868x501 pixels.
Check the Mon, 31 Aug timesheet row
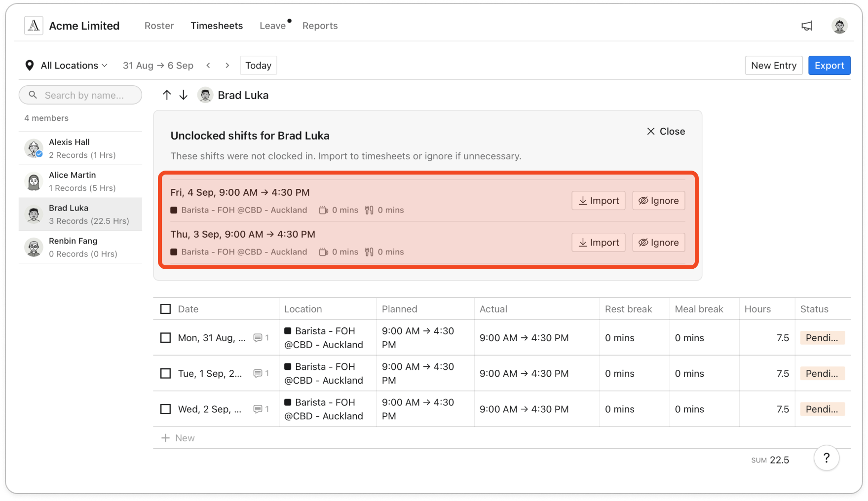click(166, 338)
